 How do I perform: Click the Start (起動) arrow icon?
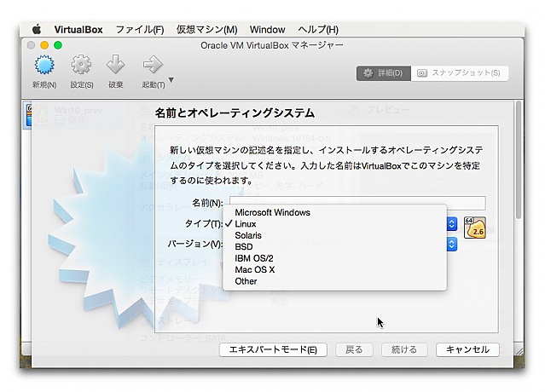153,66
